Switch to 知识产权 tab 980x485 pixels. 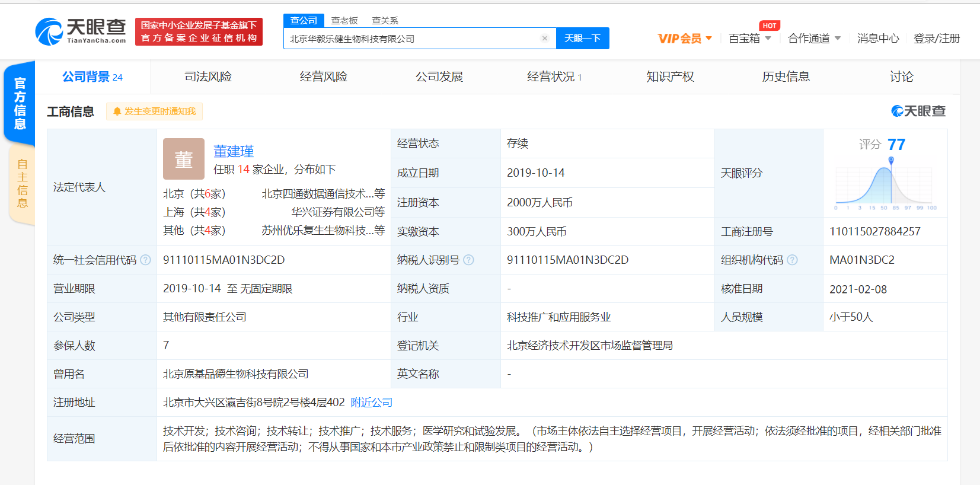tap(670, 76)
